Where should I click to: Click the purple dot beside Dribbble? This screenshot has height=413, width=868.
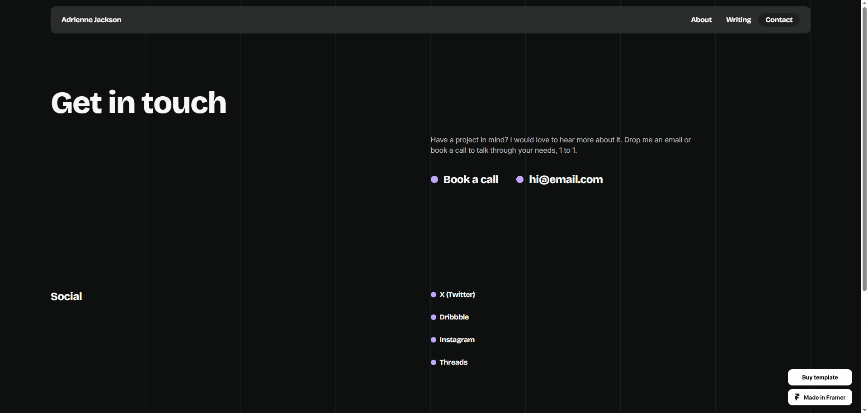(x=434, y=317)
